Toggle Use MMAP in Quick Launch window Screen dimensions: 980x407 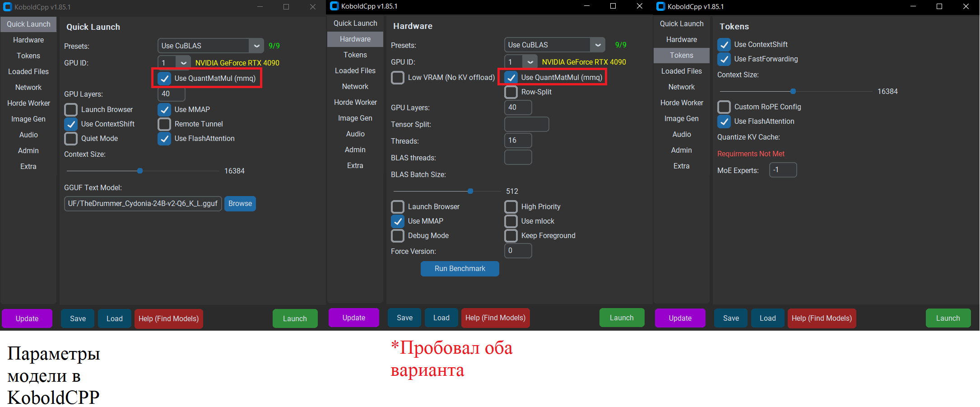(164, 110)
